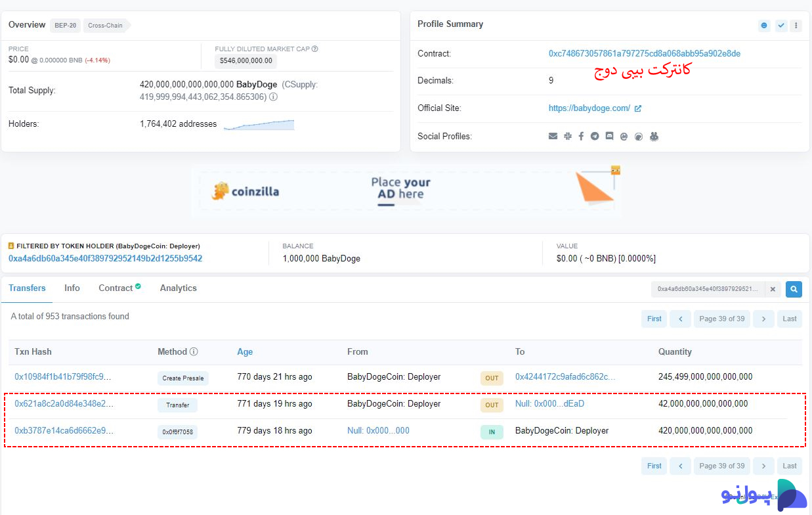Viewport: 812px width, 515px height.
Task: Open transaction hash 0xb3787e14ca6d6662e9...
Action: pyautogui.click(x=64, y=431)
